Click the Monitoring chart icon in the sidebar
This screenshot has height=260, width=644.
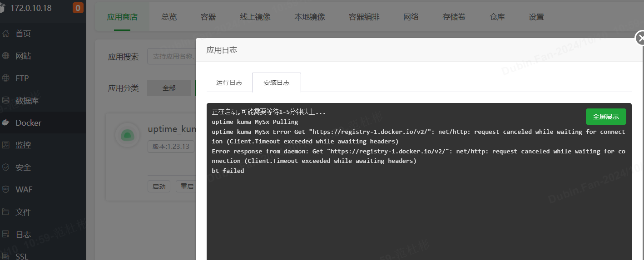point(6,145)
